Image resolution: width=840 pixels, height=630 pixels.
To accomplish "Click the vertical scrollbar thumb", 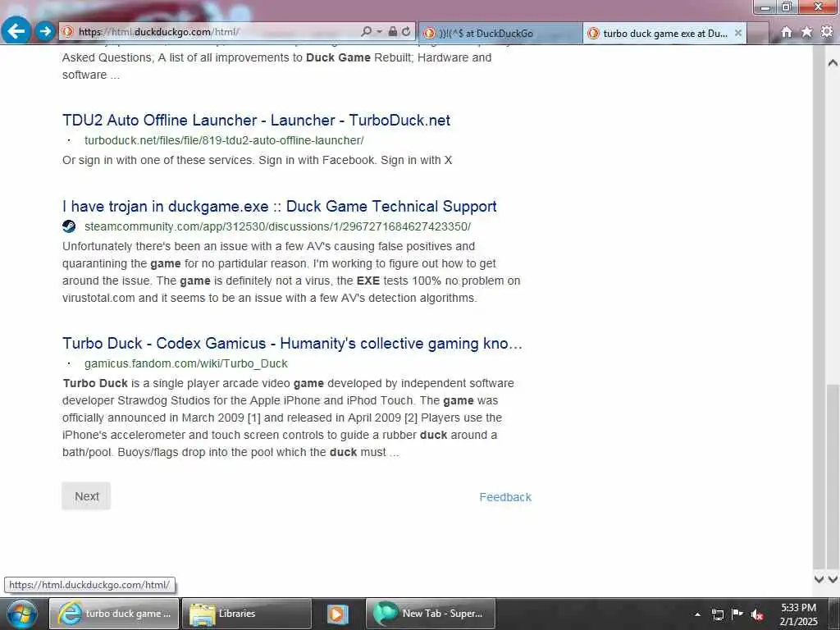I will pos(833,477).
